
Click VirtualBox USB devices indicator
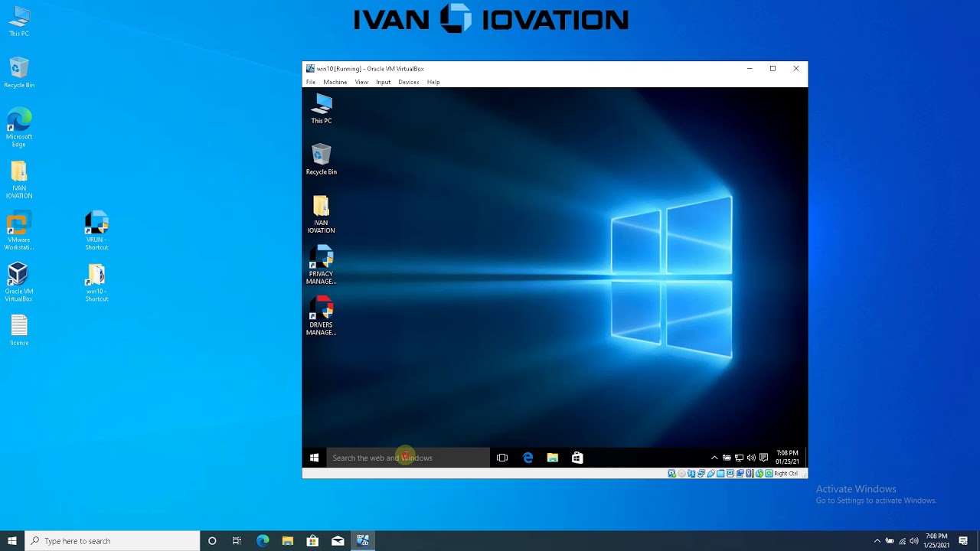(711, 474)
